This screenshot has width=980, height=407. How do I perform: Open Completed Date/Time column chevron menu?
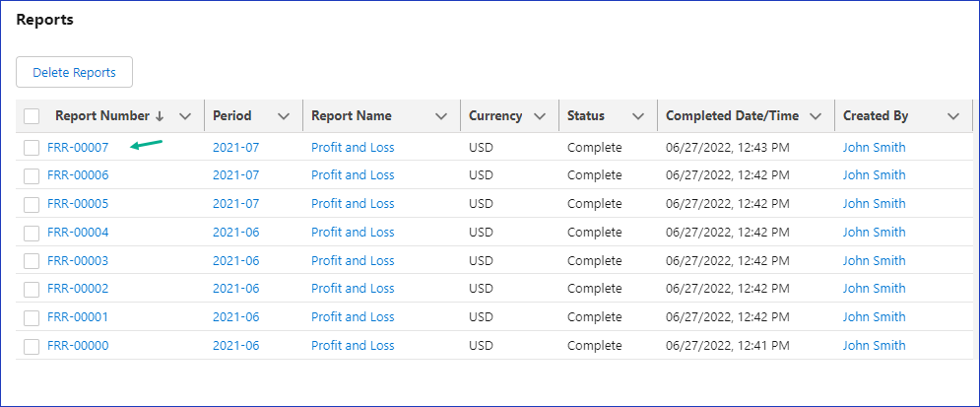(x=816, y=116)
